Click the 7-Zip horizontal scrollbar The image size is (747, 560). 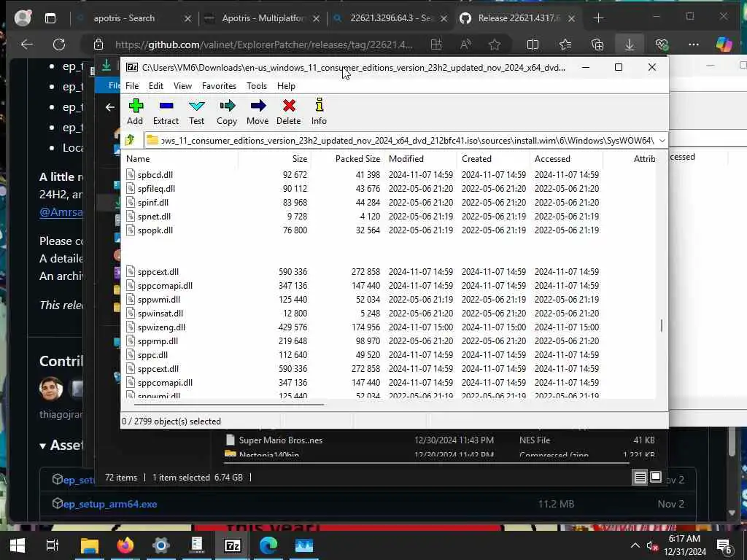tap(228, 404)
